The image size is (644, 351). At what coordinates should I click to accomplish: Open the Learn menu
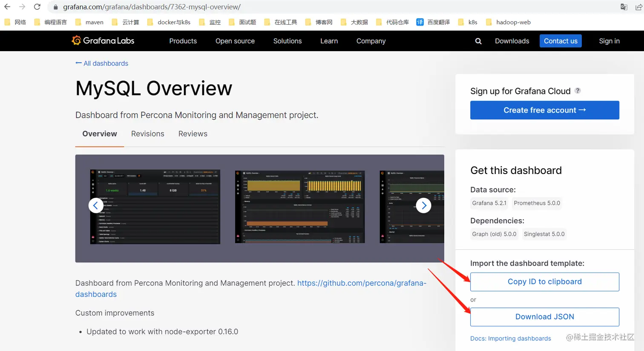(x=329, y=41)
